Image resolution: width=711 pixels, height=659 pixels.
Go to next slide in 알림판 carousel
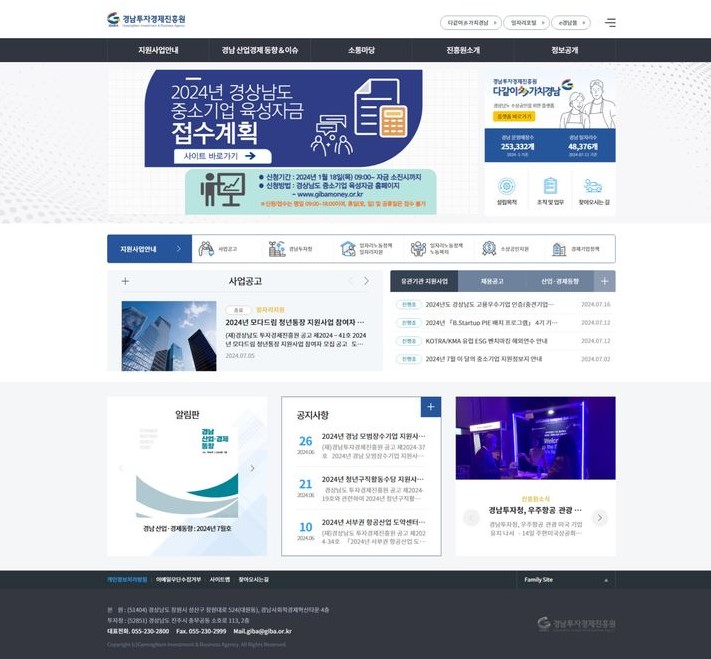(x=252, y=468)
